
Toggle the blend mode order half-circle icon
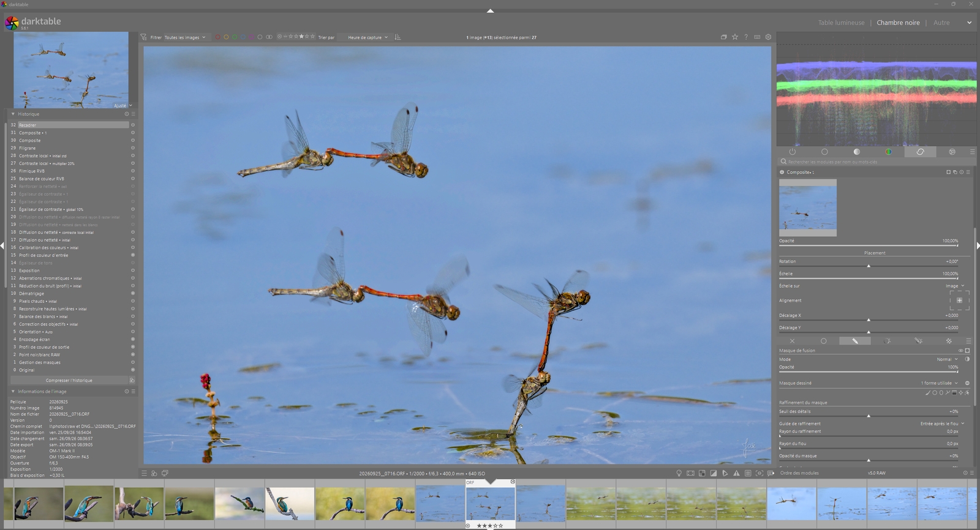[967, 359]
